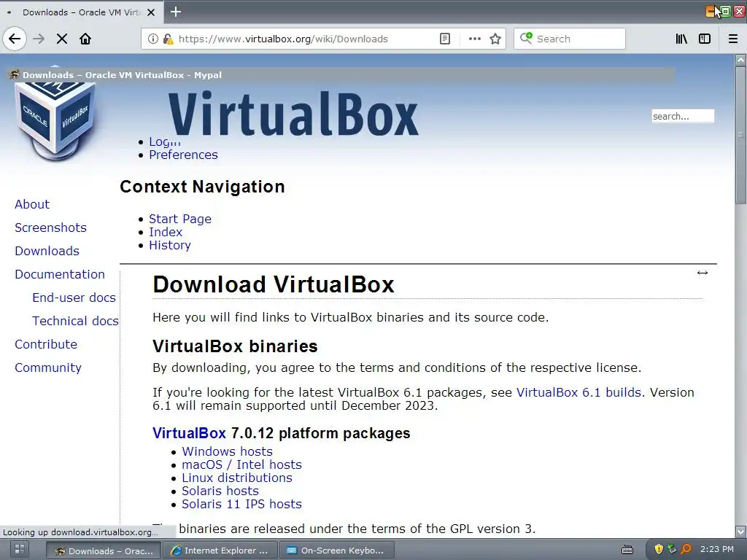Image resolution: width=747 pixels, height=560 pixels.
Task: Click the scrollbar down arrow
Action: 740,532
